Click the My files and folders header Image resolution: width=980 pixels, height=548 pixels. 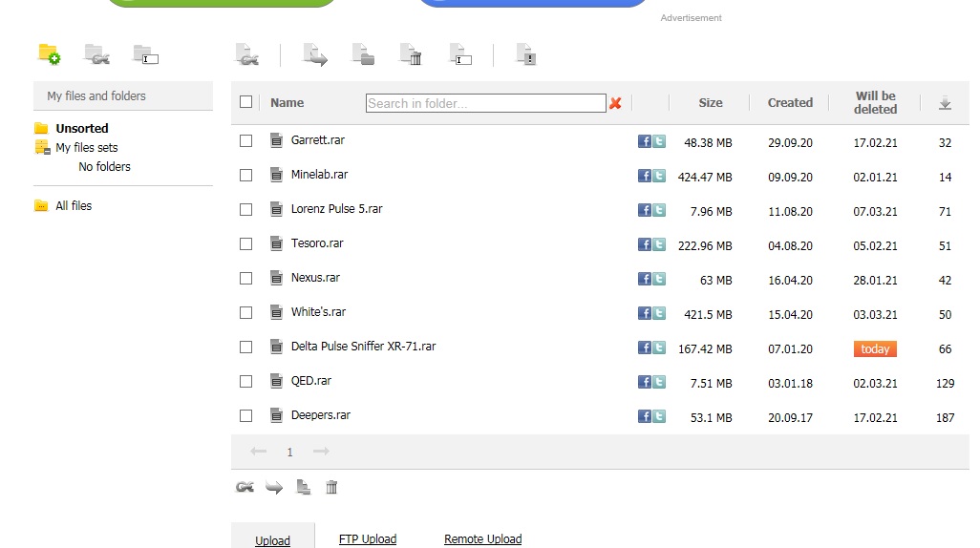[x=123, y=95]
